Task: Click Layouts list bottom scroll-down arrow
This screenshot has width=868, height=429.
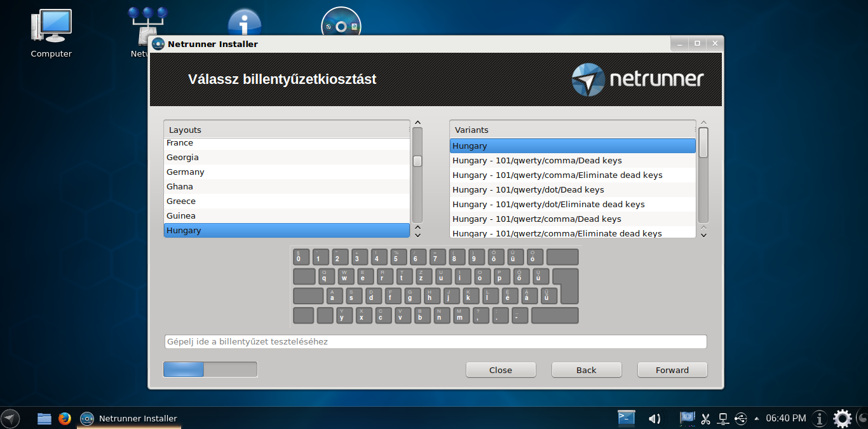Action: click(417, 235)
